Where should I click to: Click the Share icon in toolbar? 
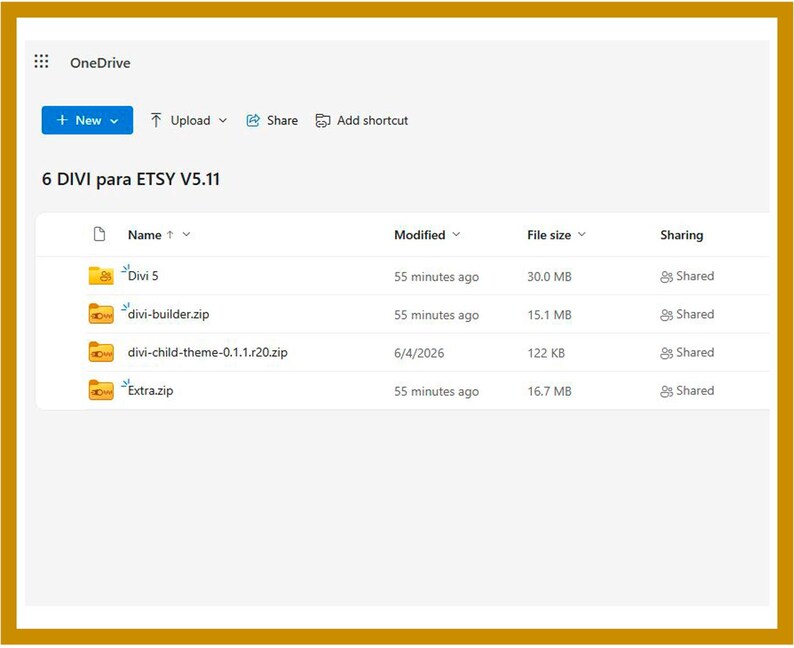tap(253, 120)
